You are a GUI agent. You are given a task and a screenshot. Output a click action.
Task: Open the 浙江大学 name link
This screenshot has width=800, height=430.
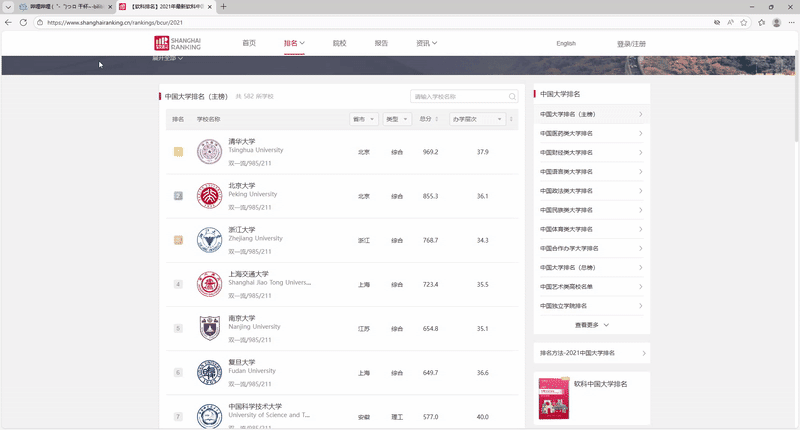coord(242,230)
